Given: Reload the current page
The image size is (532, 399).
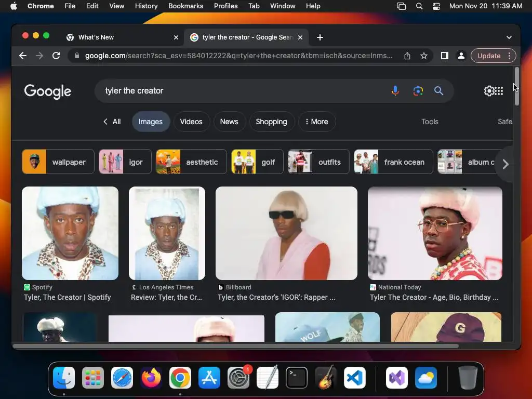Looking at the screenshot, I should 56,56.
